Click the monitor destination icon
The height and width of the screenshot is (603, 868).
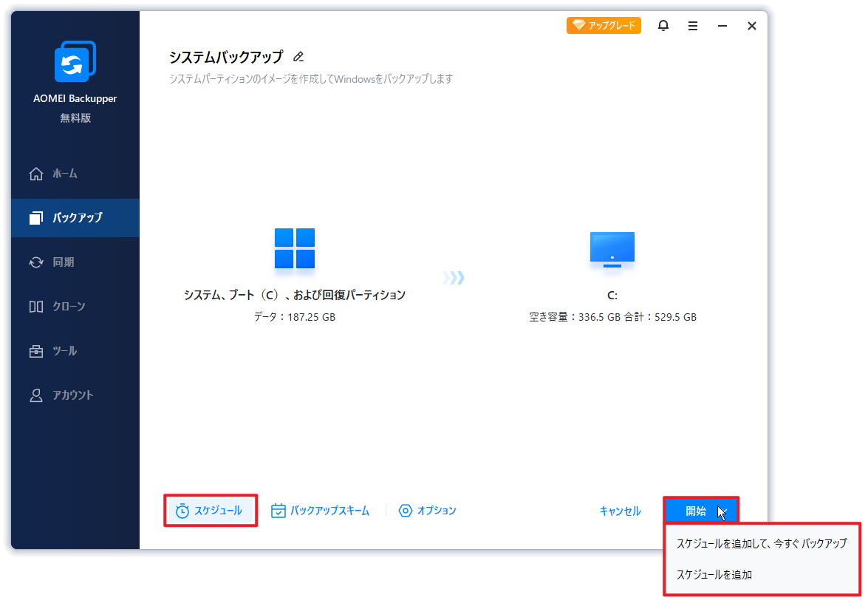tap(612, 250)
